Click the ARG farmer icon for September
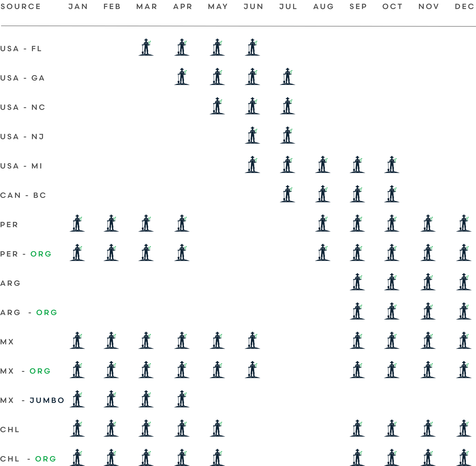Image resolution: width=476 pixels, height=466 pixels. pos(357,282)
